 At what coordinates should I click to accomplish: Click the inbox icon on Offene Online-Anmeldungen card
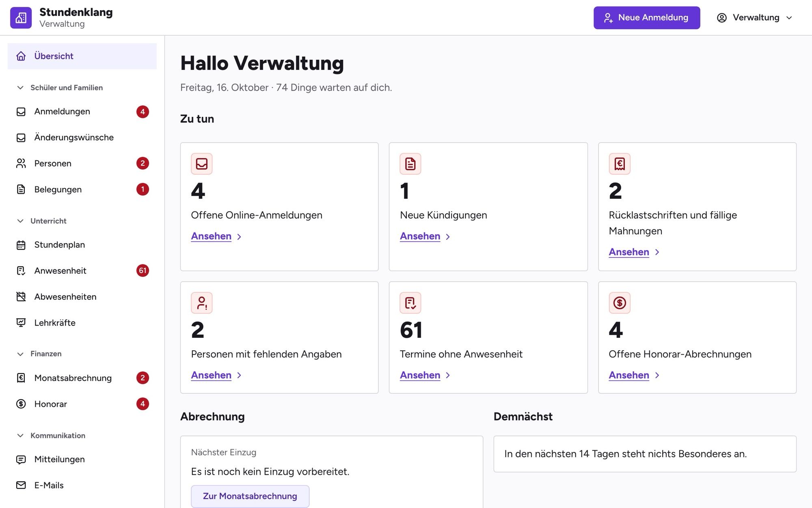coord(202,164)
